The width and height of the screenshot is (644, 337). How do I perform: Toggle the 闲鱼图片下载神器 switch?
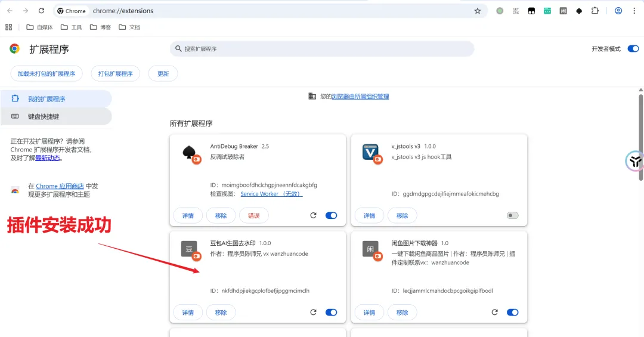(x=512, y=313)
